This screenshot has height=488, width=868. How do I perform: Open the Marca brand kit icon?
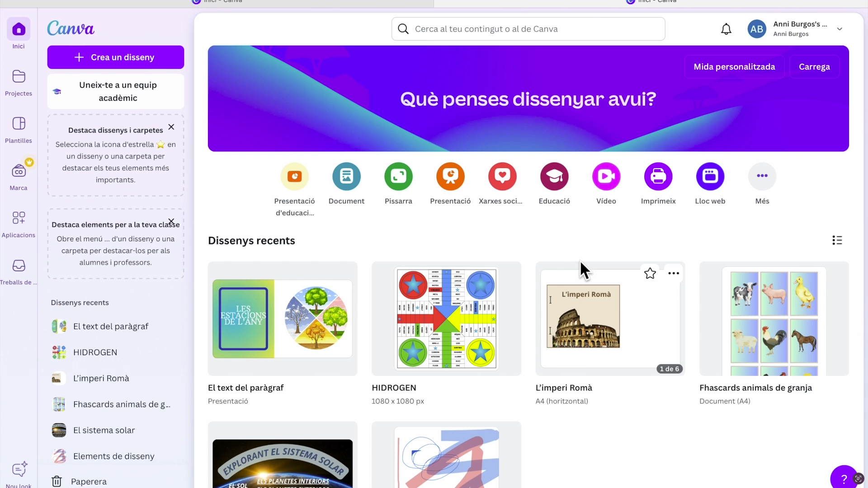19,171
